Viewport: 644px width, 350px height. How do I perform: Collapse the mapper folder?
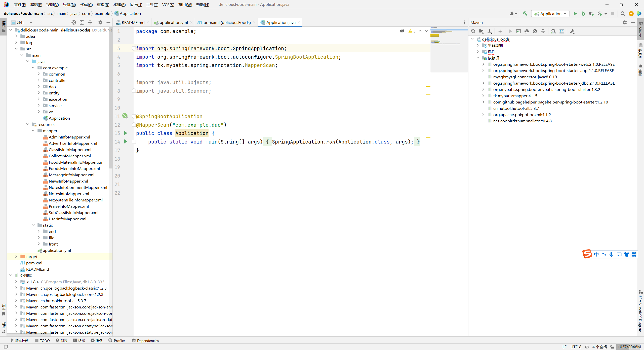33,131
